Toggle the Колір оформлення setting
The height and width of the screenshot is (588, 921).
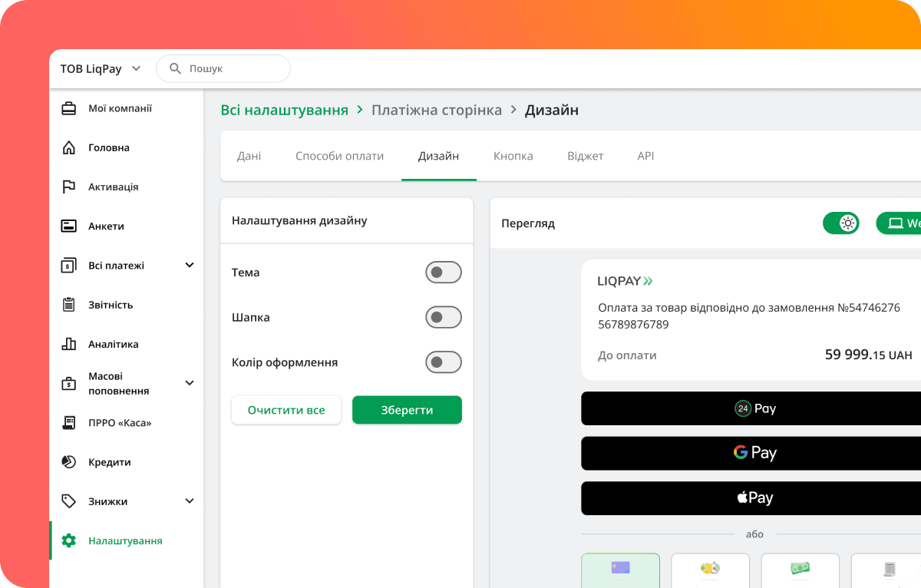[444, 362]
